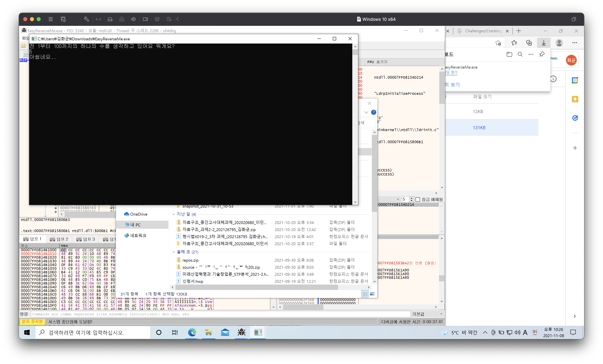The height and width of the screenshot is (364, 603).
Task: Search downloads with magnifier icon
Action: pyautogui.click(x=520, y=54)
